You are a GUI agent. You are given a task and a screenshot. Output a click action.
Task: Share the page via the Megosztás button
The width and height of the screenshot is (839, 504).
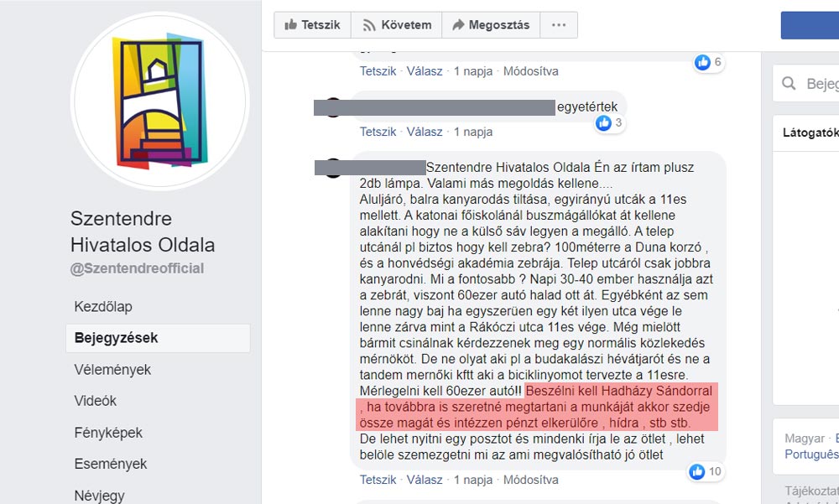coord(491,25)
